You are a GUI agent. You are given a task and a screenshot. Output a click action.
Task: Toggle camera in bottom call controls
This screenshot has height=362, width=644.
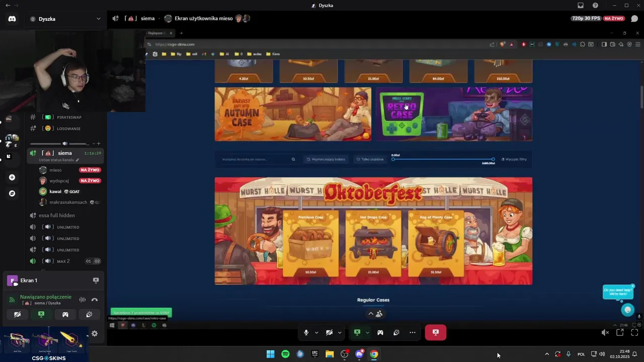tap(329, 332)
